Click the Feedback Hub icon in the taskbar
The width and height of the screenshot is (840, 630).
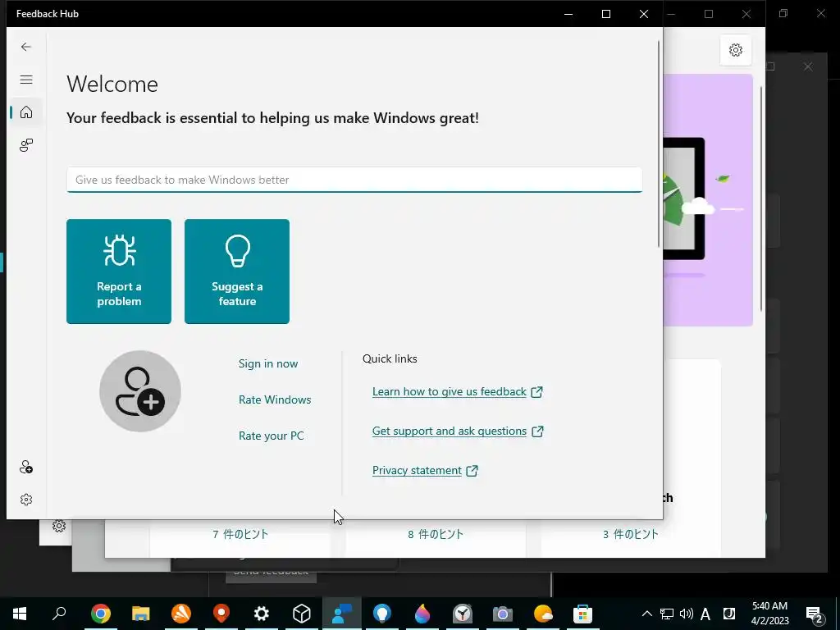tap(342, 614)
